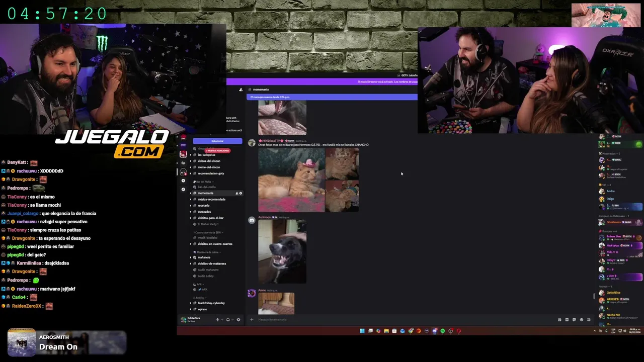Open the recomendacion-goty channel

tap(211, 173)
